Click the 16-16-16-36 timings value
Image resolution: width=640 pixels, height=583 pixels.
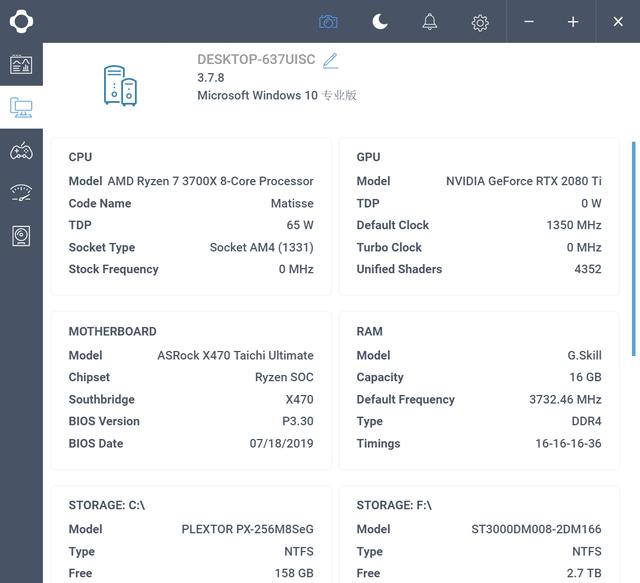click(x=568, y=443)
